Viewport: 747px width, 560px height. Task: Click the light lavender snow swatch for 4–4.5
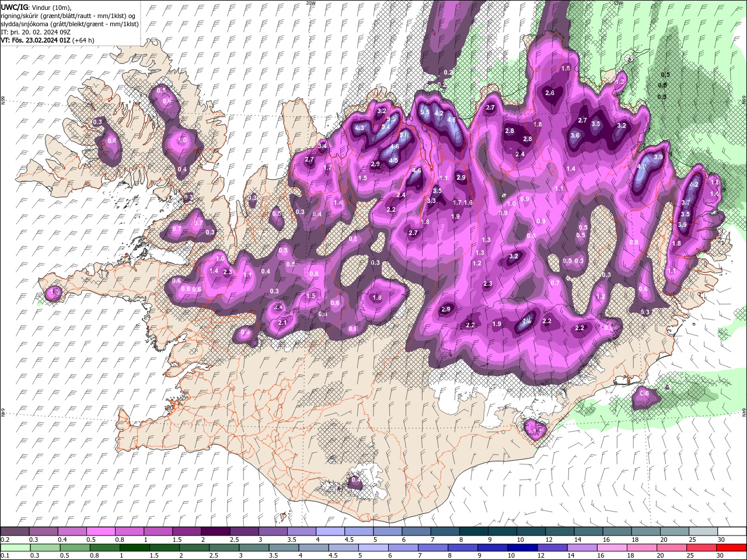[x=329, y=531]
